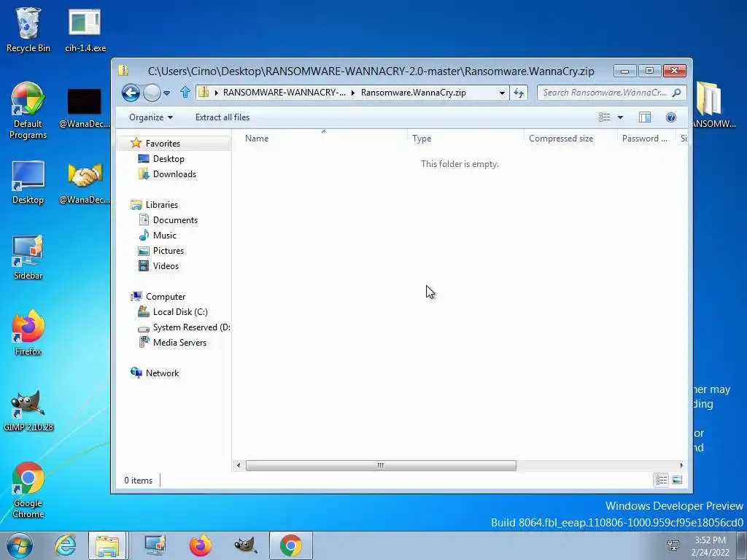The width and height of the screenshot is (747, 560).
Task: Select Network in the navigation pane
Action: point(162,373)
